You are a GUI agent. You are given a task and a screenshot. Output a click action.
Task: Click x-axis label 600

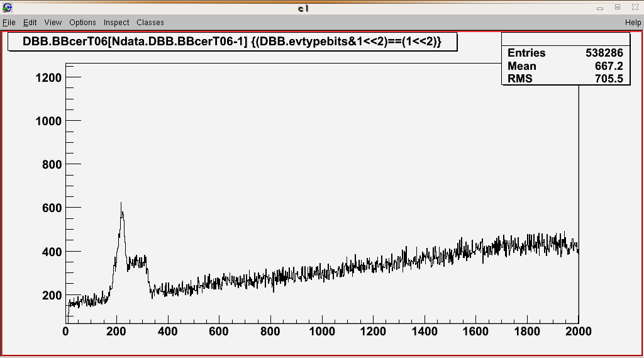(x=219, y=332)
